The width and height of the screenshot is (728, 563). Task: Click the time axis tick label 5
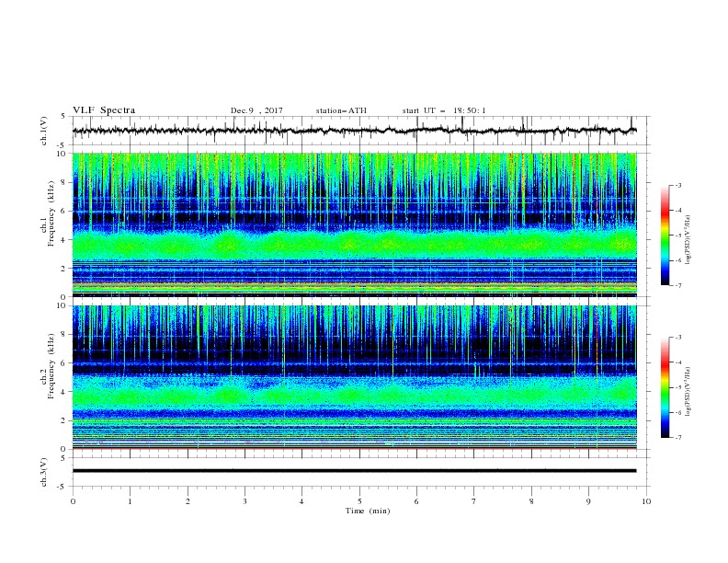(359, 501)
